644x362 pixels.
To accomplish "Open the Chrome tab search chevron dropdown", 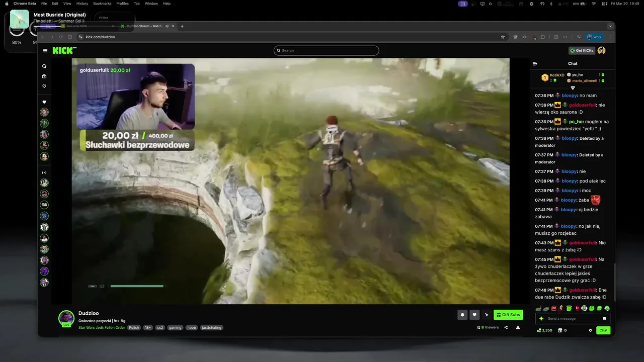I will (611, 26).
